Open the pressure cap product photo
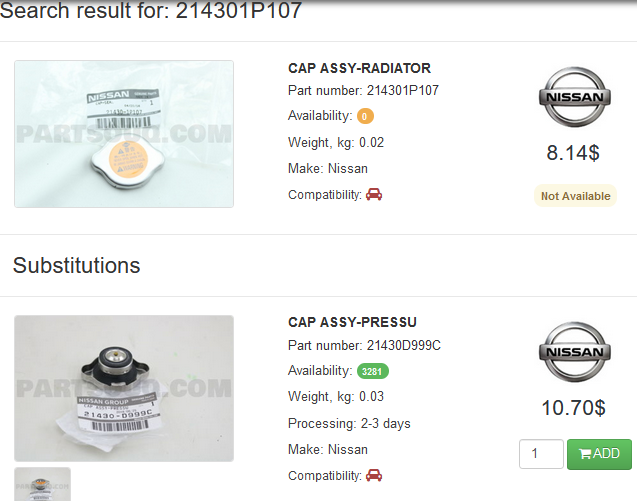The height and width of the screenshot is (501, 637). pyautogui.click(x=124, y=388)
